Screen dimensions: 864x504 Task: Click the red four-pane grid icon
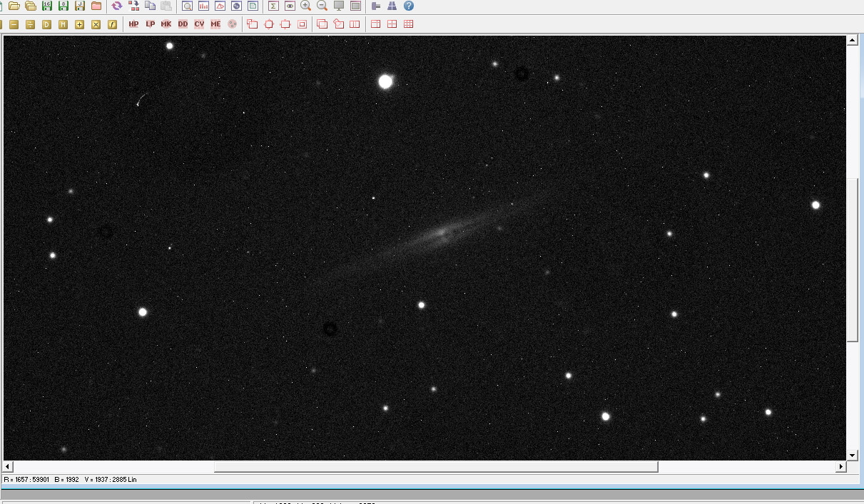point(392,24)
